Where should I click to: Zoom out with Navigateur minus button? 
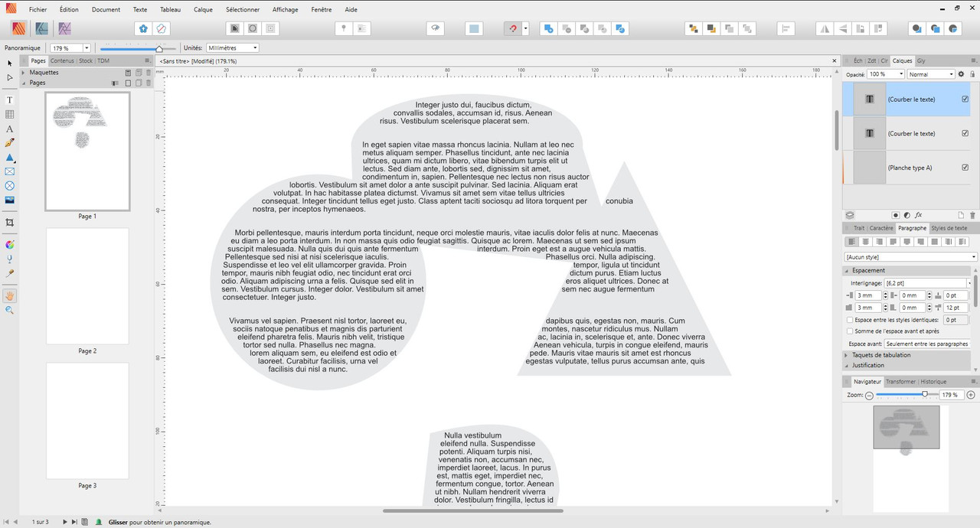click(x=869, y=395)
